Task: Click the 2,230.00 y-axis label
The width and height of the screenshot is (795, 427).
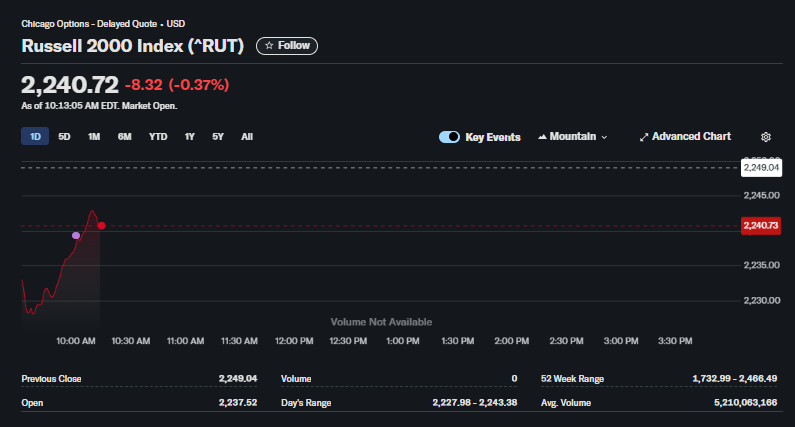Action: coord(762,301)
